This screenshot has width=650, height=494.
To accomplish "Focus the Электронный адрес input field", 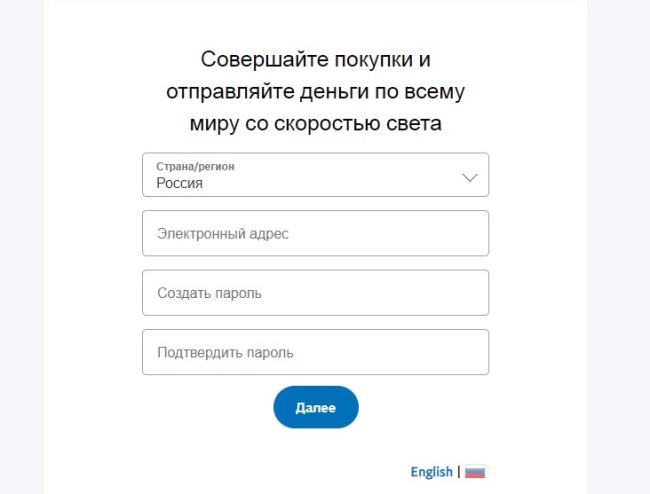I will click(315, 233).
